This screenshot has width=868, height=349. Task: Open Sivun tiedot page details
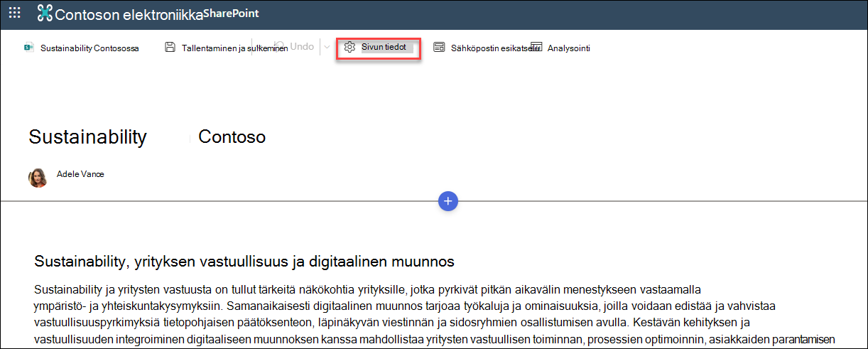[x=379, y=48]
